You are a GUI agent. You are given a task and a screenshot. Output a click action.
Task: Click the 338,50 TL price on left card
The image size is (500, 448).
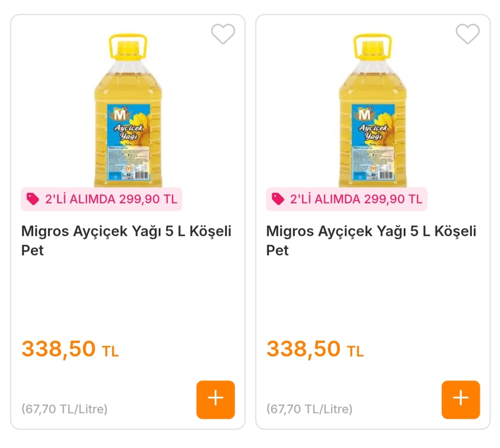coord(70,349)
